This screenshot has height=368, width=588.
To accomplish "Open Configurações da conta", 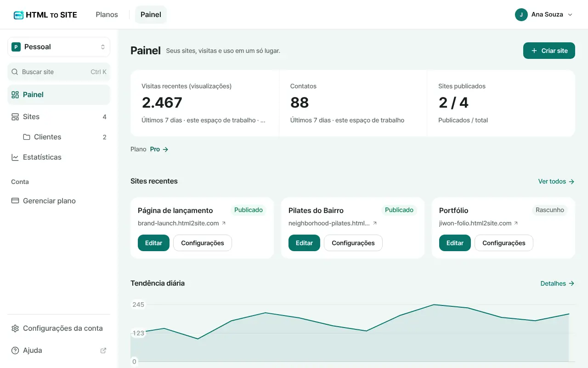I will [59, 328].
